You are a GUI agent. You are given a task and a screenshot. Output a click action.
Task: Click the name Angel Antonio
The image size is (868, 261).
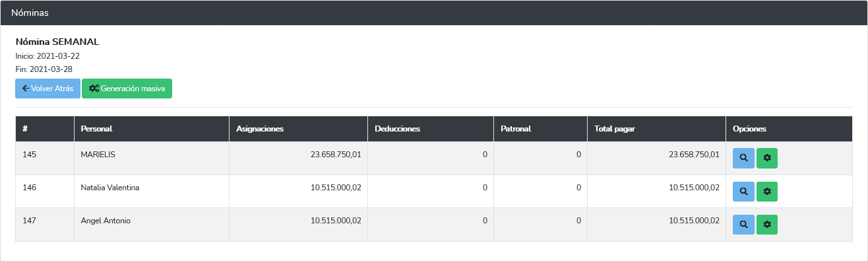(106, 221)
